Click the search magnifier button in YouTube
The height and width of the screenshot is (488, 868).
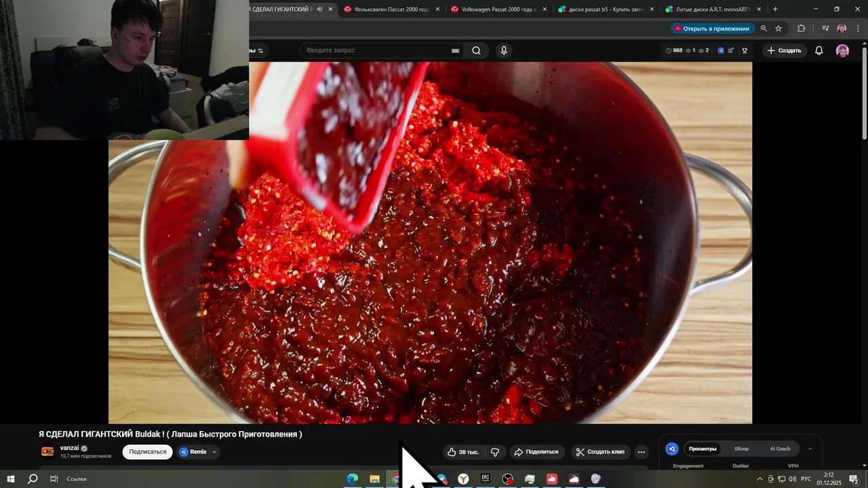tap(476, 50)
